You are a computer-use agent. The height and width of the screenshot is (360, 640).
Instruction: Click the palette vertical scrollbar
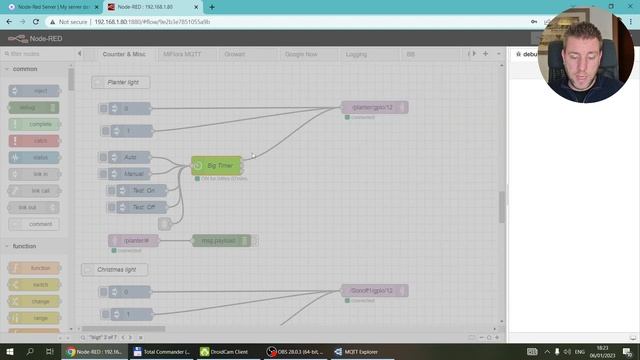tap(71, 79)
